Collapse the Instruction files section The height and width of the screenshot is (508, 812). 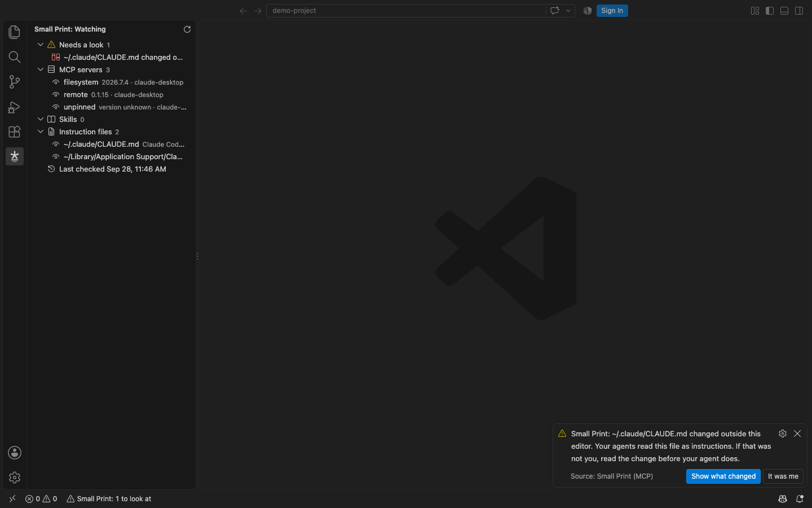tap(41, 132)
